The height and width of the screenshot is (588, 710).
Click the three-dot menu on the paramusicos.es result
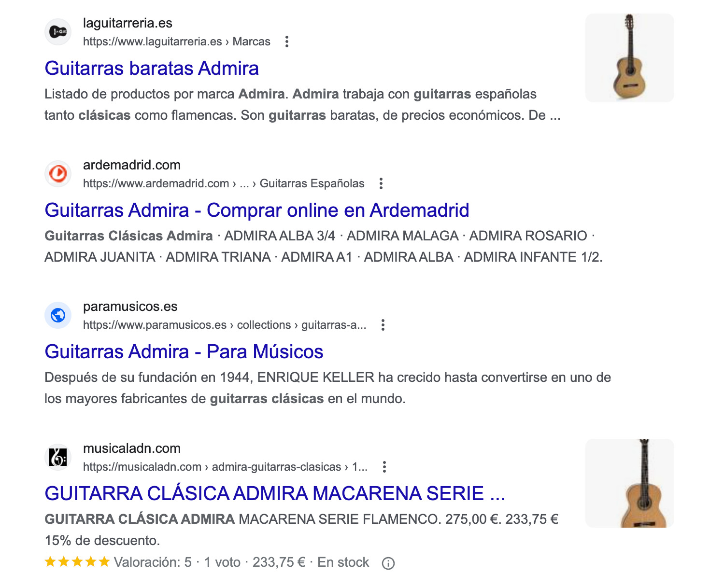[x=383, y=325]
